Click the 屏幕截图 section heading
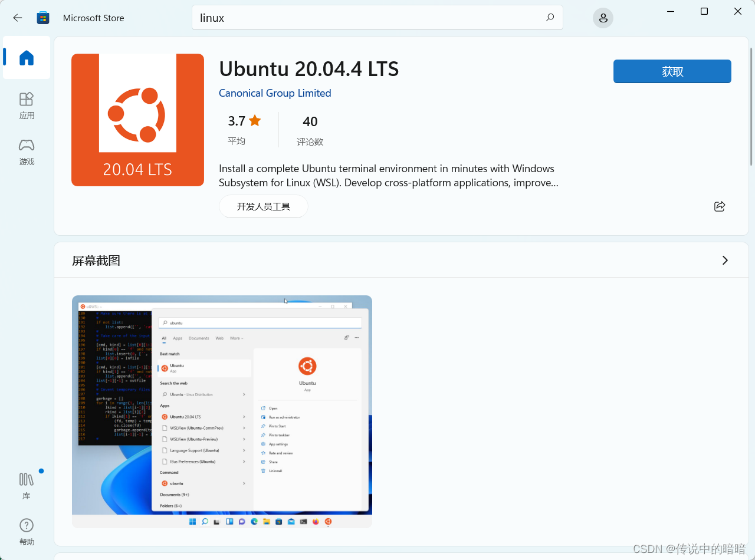This screenshot has width=755, height=560. point(96,261)
